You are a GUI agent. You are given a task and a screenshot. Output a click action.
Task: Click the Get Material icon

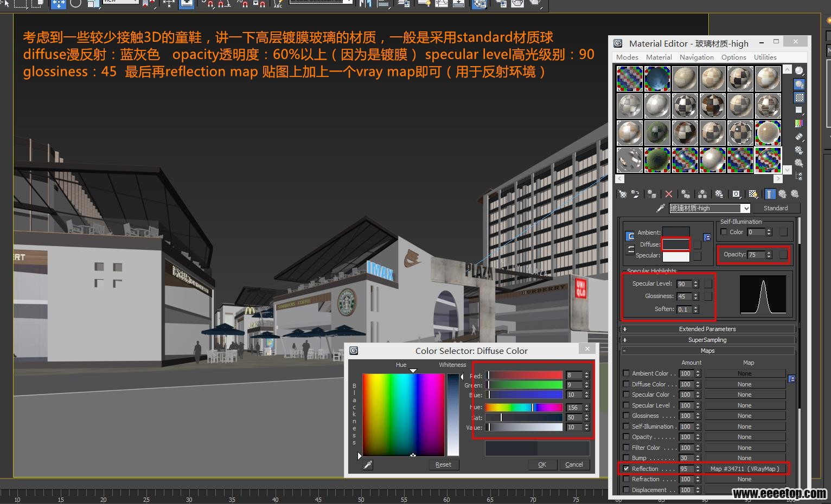[x=623, y=194]
